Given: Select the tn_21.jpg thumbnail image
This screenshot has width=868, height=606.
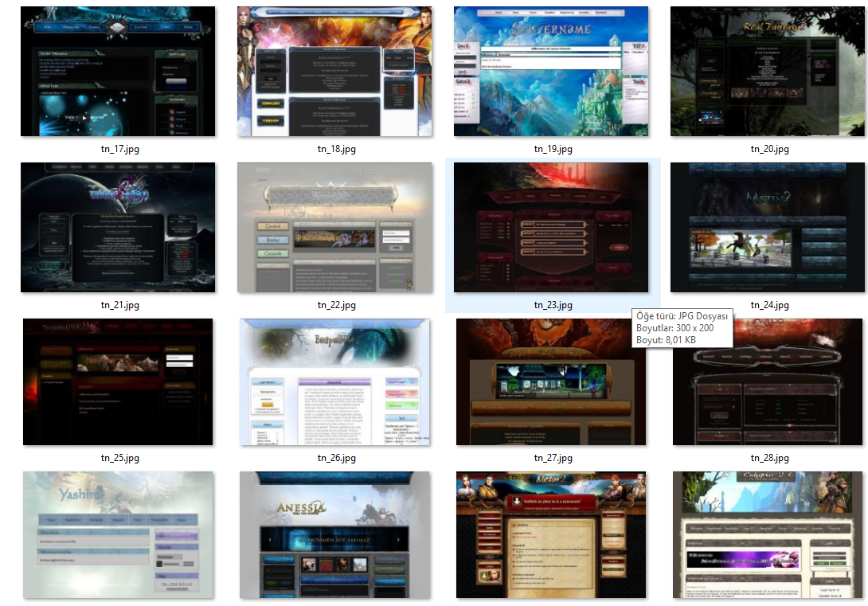Looking at the screenshot, I should click(x=118, y=228).
